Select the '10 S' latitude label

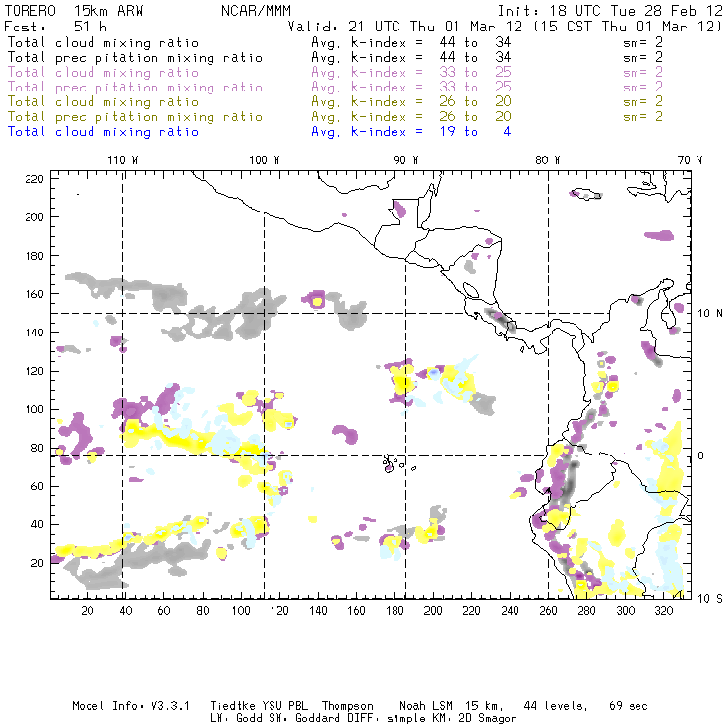click(x=710, y=599)
